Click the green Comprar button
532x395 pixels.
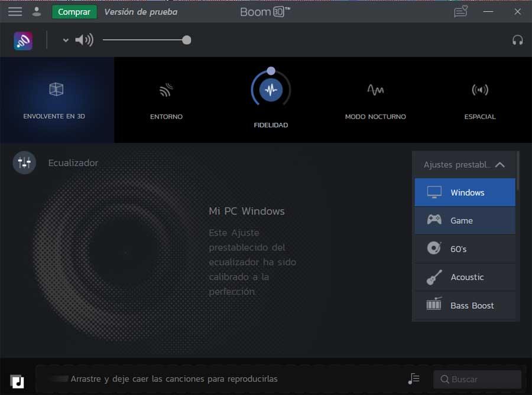click(74, 12)
